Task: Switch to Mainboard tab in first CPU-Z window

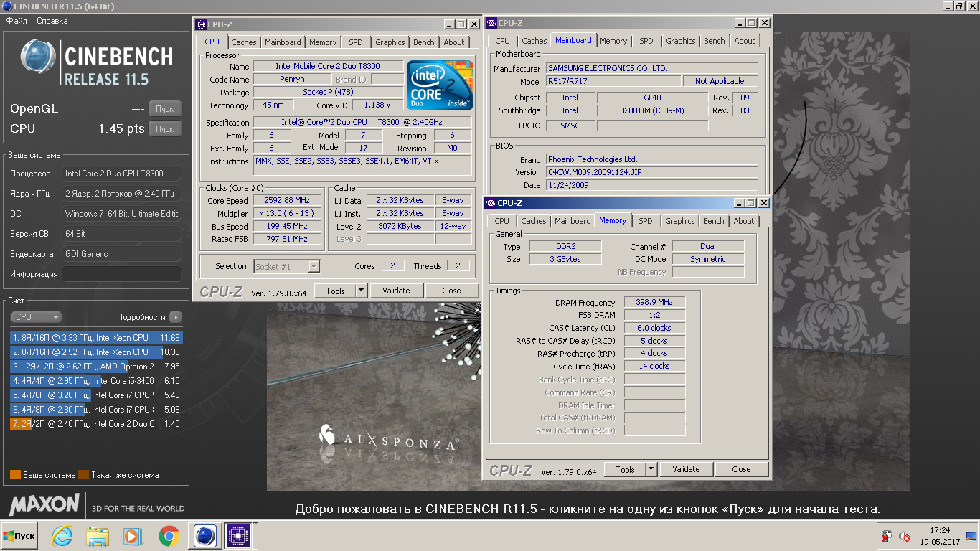Action: (x=283, y=42)
